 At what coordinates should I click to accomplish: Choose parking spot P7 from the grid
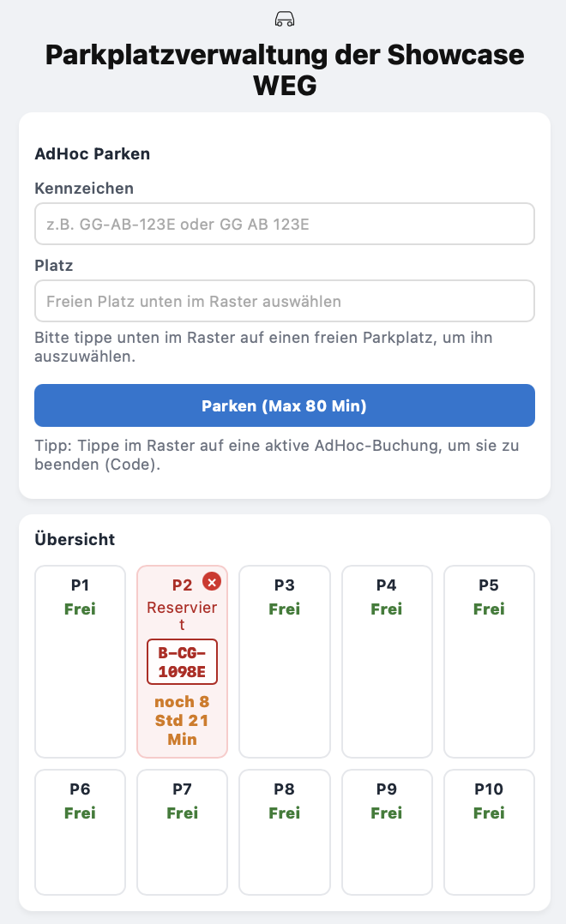click(x=182, y=831)
